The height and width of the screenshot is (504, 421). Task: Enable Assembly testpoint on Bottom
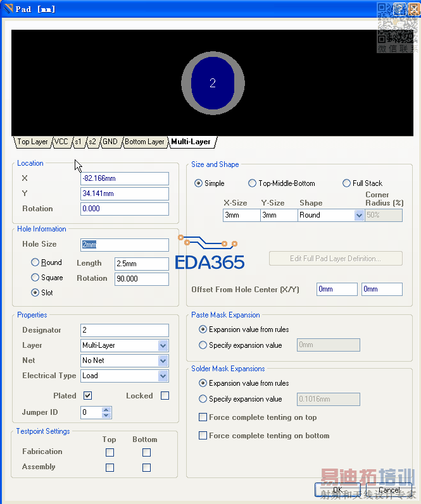(146, 467)
